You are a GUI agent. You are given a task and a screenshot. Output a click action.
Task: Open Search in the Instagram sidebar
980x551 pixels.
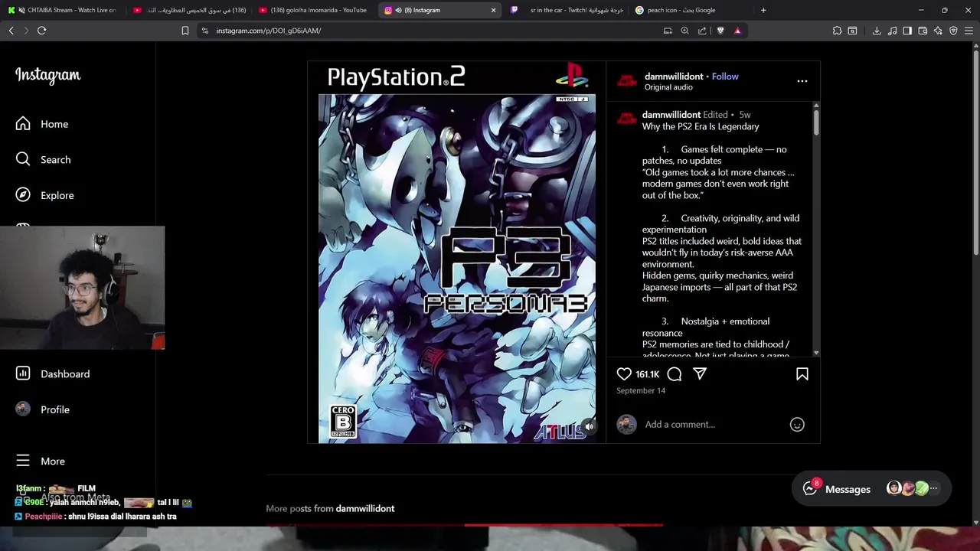[x=44, y=159]
